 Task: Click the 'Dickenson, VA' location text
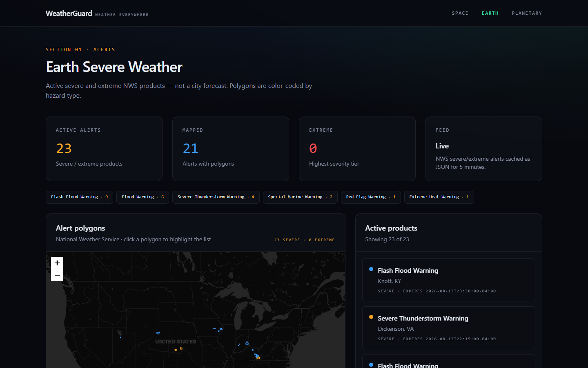click(396, 329)
